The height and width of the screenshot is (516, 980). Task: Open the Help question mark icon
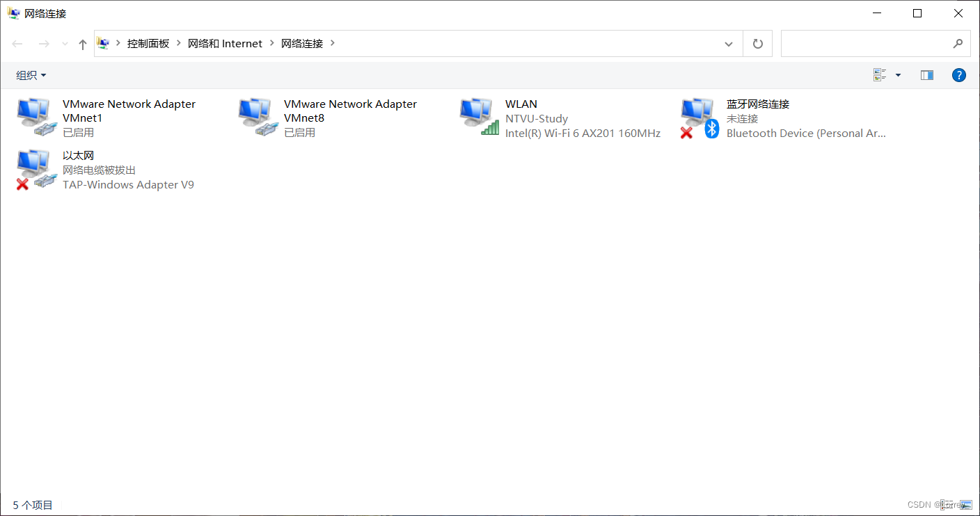959,75
